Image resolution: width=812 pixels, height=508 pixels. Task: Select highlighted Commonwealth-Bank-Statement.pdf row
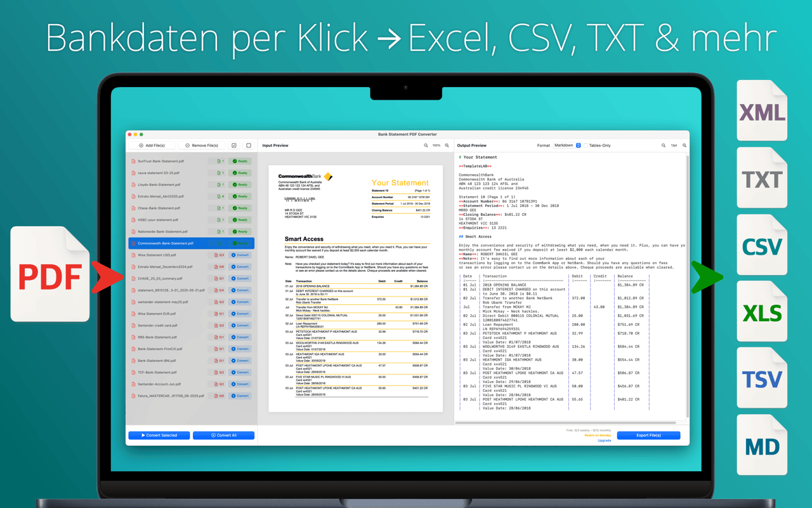(192, 243)
